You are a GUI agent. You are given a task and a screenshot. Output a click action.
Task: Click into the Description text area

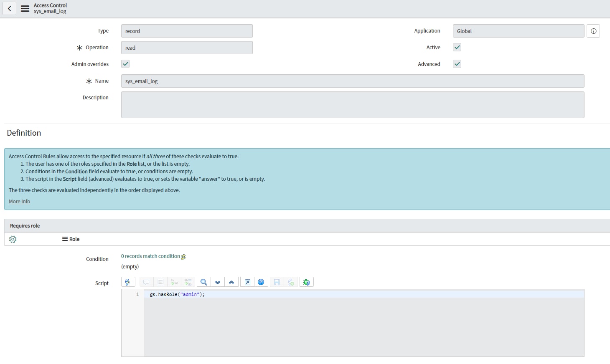pyautogui.click(x=353, y=105)
